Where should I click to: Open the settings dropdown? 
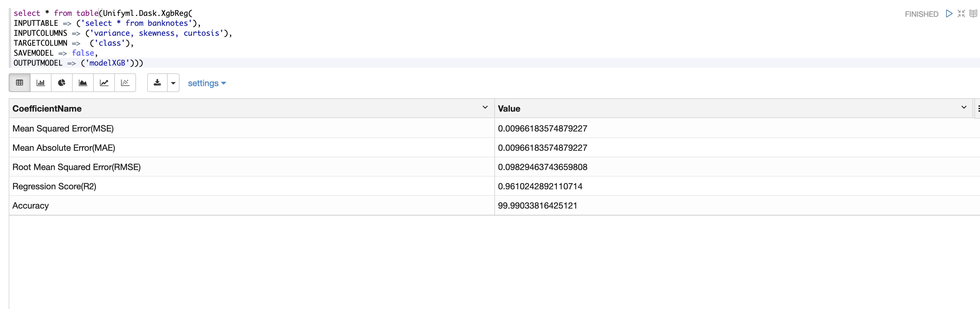point(206,83)
